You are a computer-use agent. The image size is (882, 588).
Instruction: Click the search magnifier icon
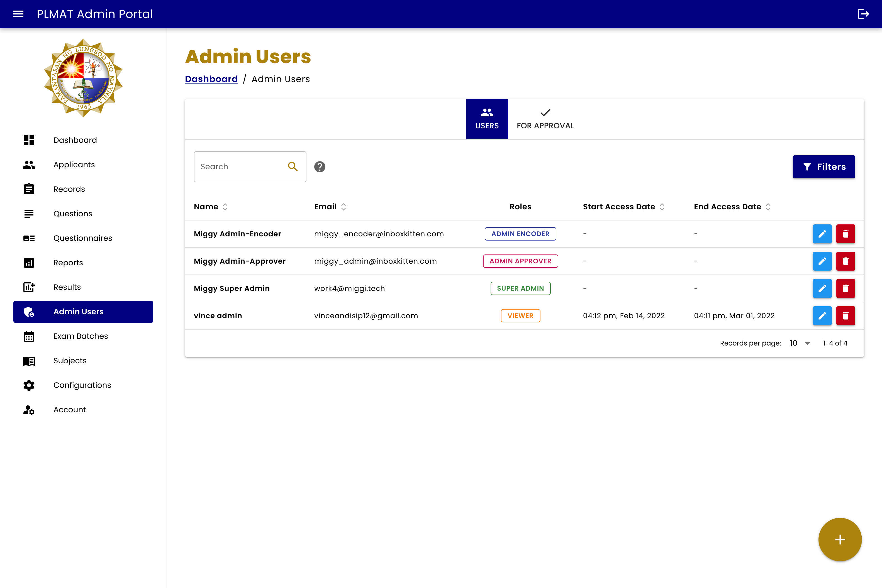293,166
